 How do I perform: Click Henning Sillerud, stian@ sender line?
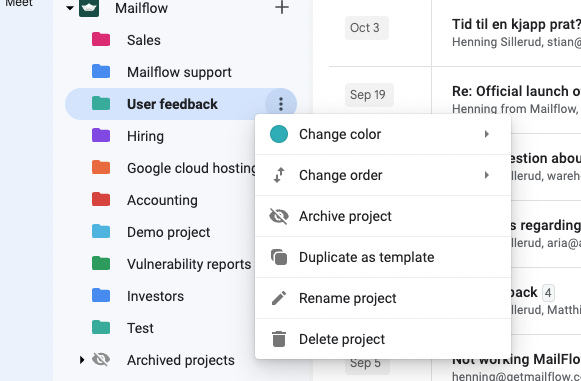click(516, 42)
